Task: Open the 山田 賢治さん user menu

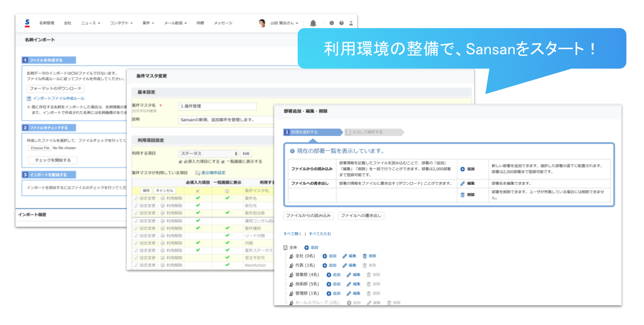Action: click(x=285, y=23)
